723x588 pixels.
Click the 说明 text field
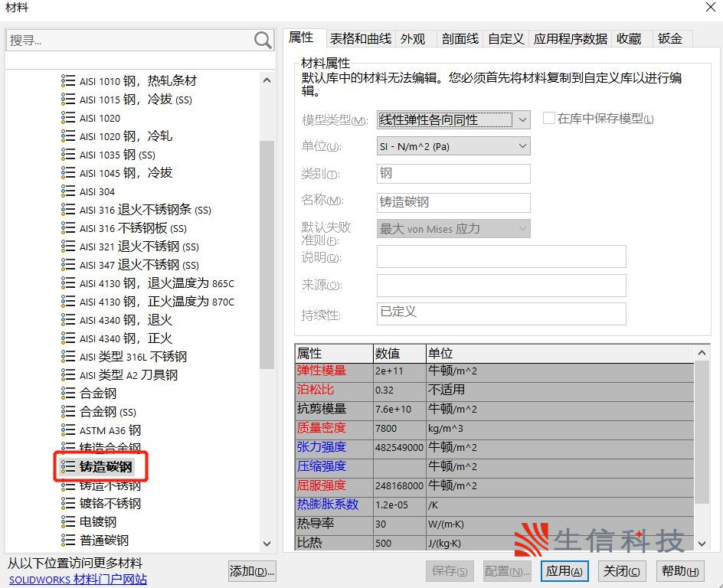tap(501, 256)
